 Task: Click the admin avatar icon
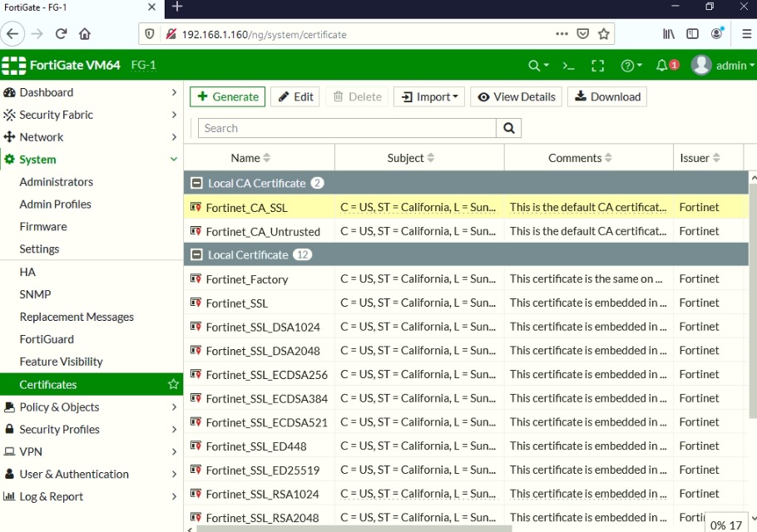[x=700, y=65]
